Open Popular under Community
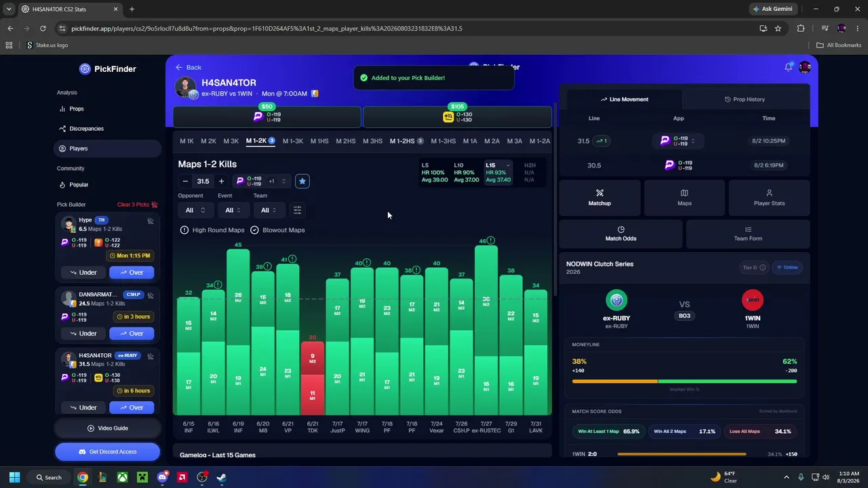The height and width of the screenshot is (488, 868). click(x=79, y=184)
